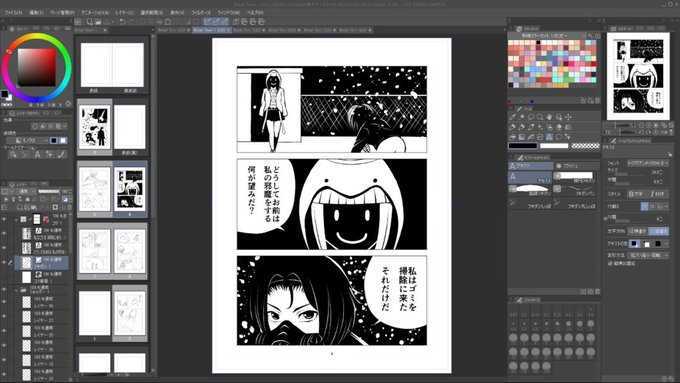Adjust the font サイズ slider

pos(629,174)
